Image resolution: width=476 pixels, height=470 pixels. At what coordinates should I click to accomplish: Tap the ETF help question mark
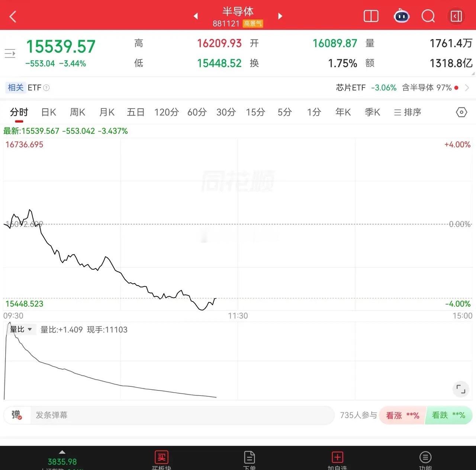pos(46,88)
